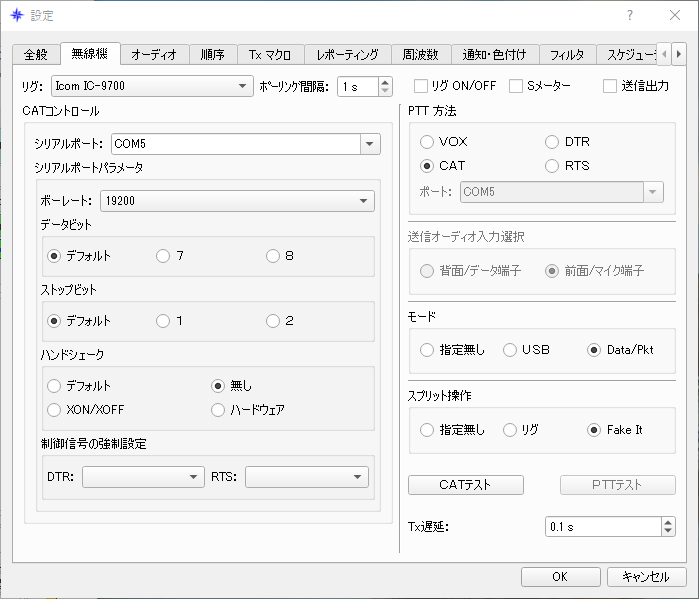Expand the シリアルポート COM5 dropdown

pyautogui.click(x=246, y=144)
